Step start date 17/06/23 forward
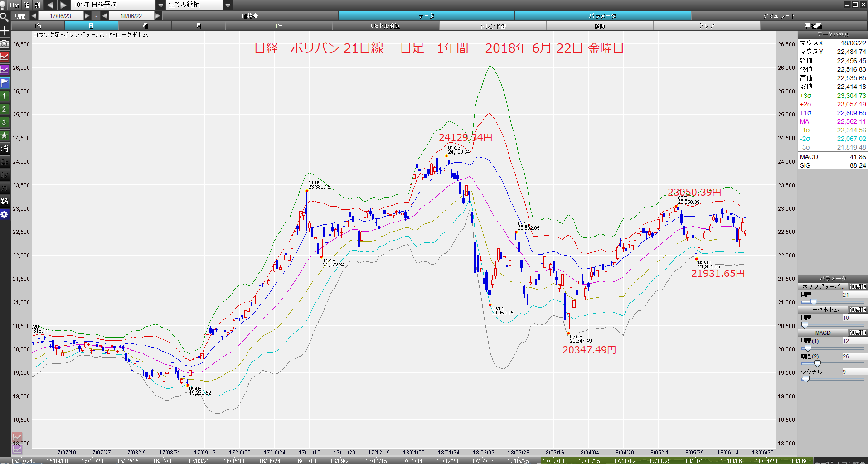Screen dimensions: 868x464 click(x=87, y=16)
